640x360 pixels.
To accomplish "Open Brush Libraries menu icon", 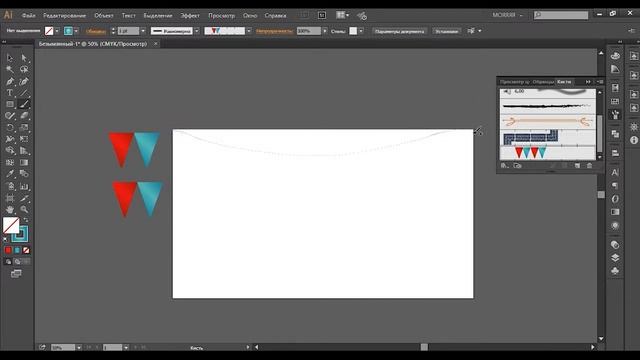I will [x=505, y=166].
